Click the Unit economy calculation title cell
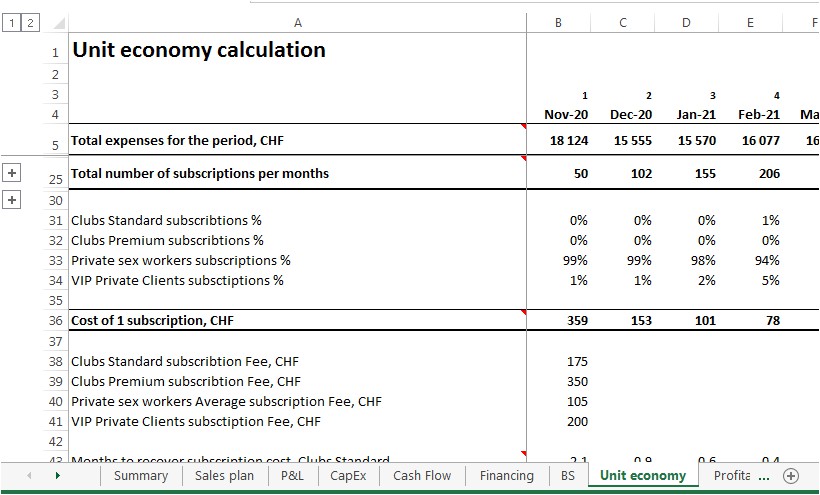Image resolution: width=820 pixels, height=495 pixels. pyautogui.click(x=199, y=50)
